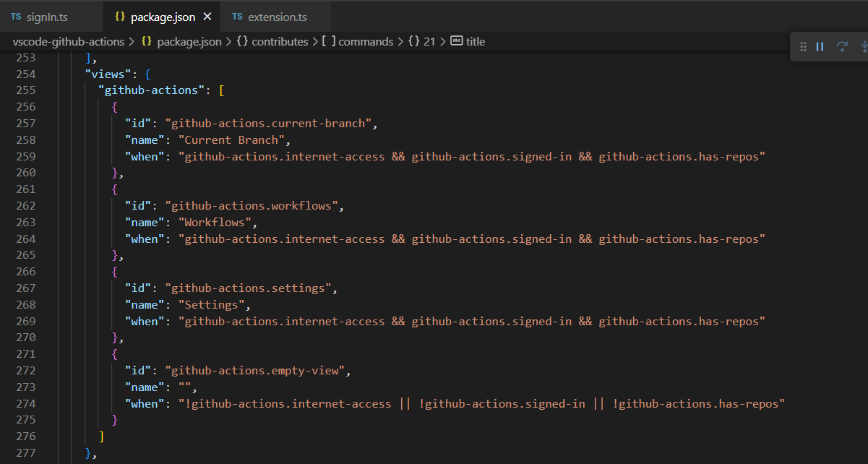Click the Step Over debug icon
This screenshot has height=464, width=868.
842,46
